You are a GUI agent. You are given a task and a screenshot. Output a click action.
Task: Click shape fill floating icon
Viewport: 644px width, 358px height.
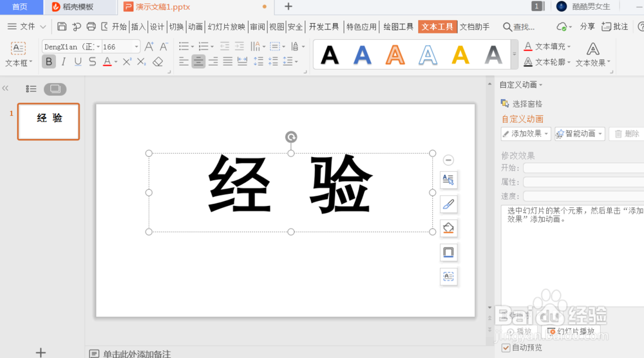448,228
